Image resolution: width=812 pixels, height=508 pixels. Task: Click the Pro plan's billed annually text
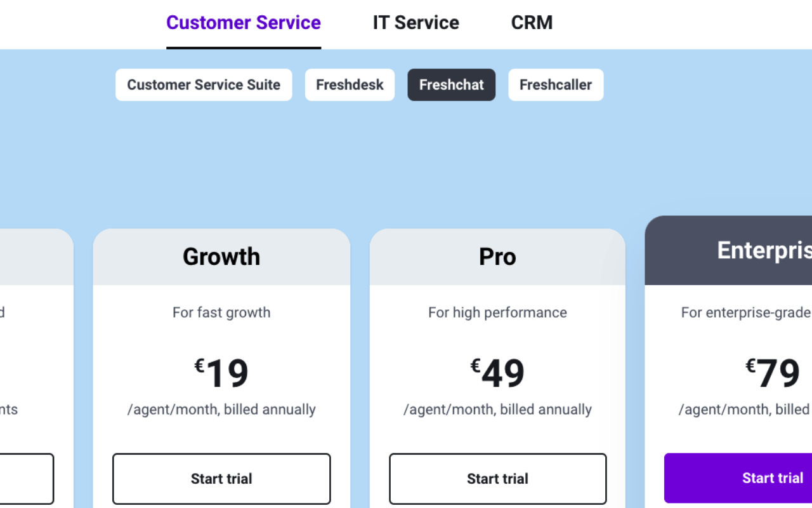(497, 410)
